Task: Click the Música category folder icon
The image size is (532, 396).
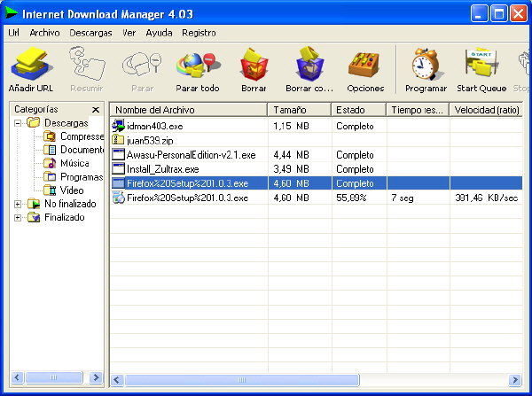Action: click(x=50, y=163)
